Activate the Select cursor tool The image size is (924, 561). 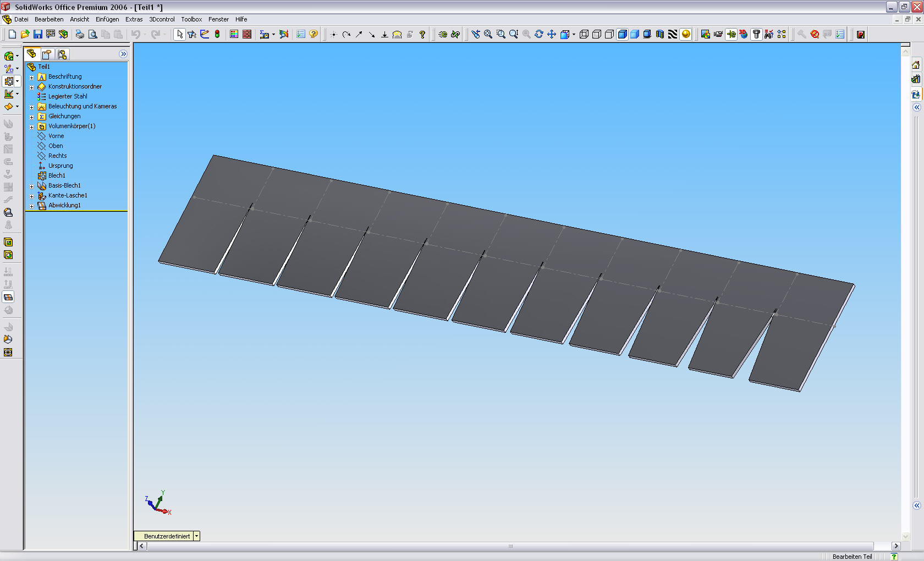[179, 34]
